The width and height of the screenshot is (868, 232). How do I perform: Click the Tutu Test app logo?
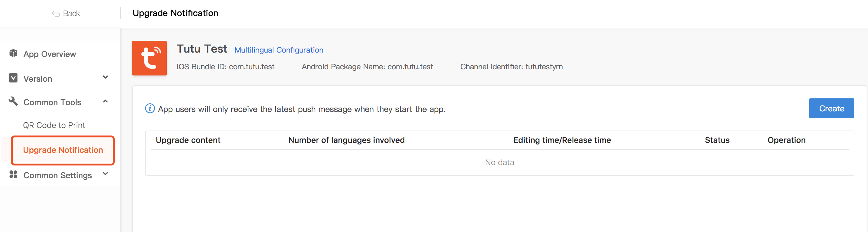coord(149,58)
